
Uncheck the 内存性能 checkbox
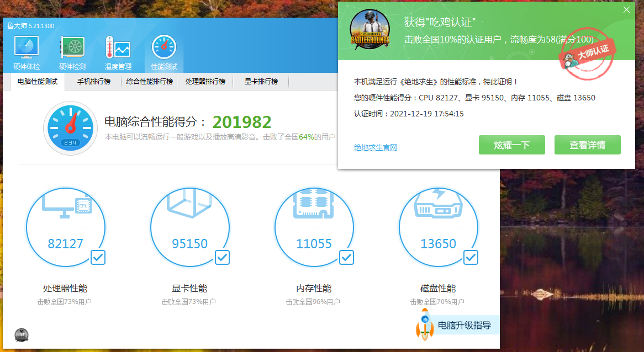(347, 258)
